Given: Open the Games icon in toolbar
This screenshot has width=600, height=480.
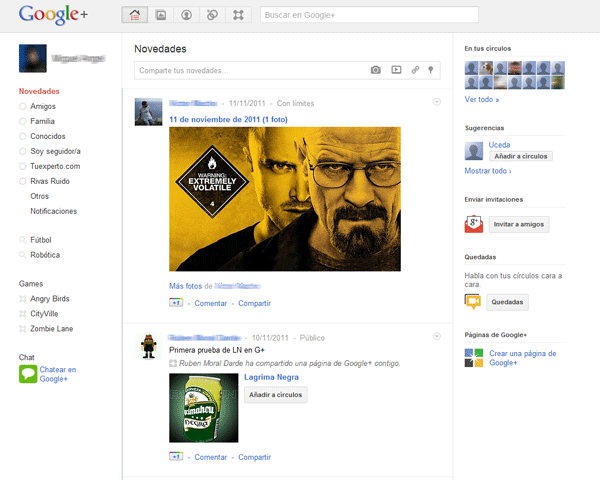Looking at the screenshot, I should pos(238,15).
